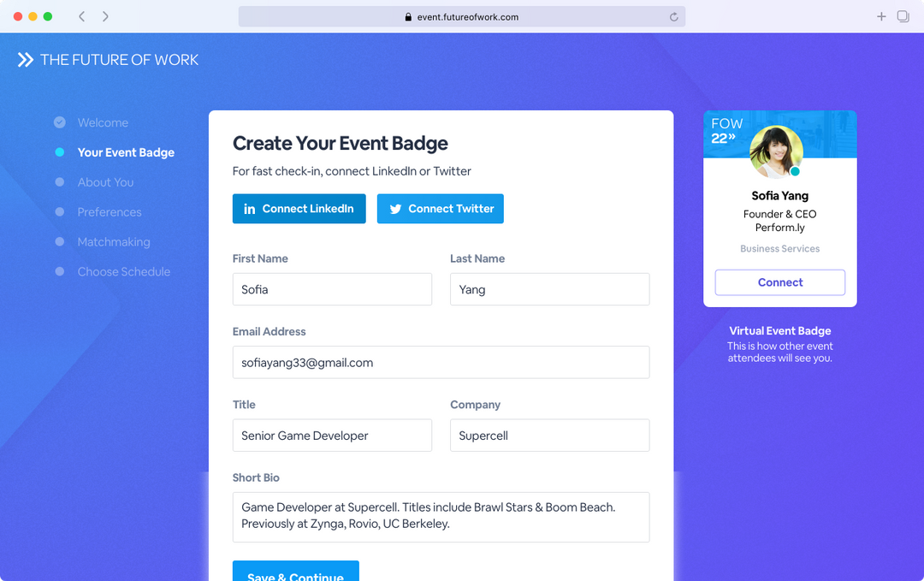Click the First Name field containing Sofia
Screen dimensions: 924x581
tap(332, 289)
